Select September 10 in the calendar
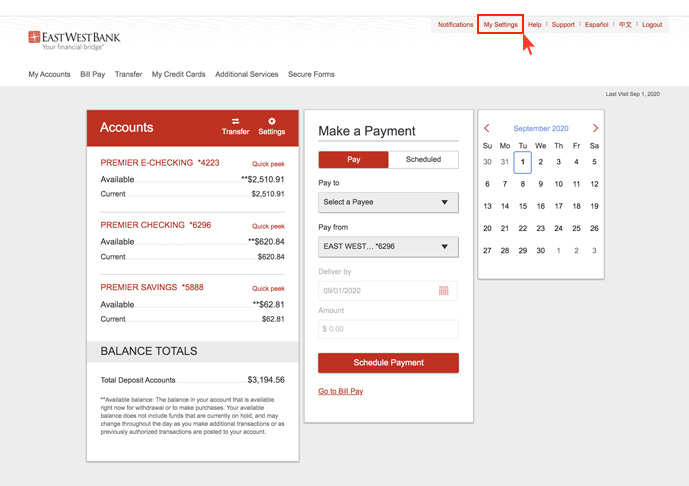 (558, 184)
